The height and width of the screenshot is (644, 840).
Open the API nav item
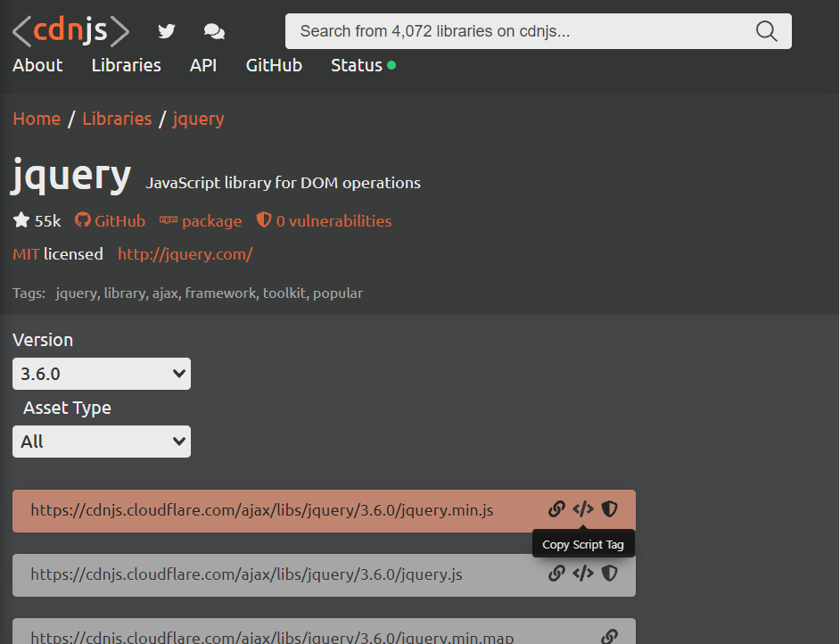point(203,65)
